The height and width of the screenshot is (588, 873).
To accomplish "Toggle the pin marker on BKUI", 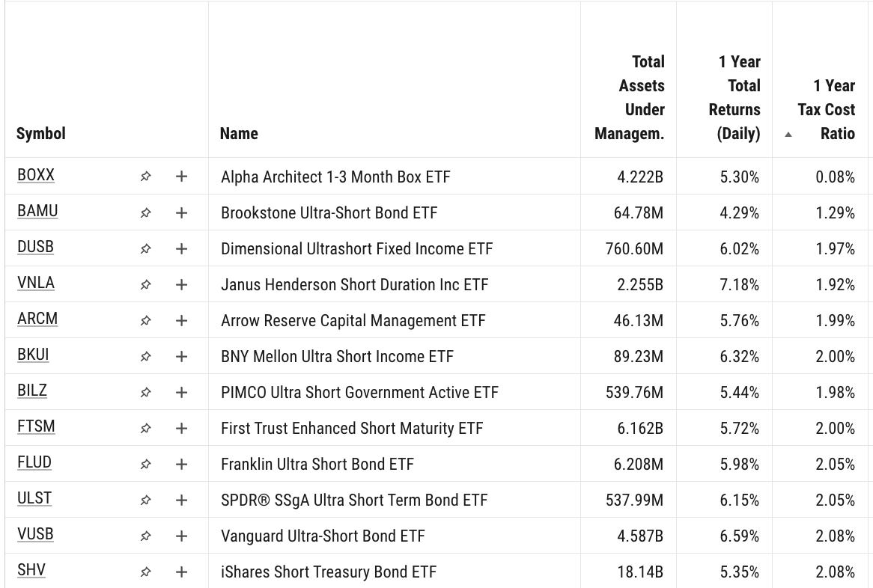I will tap(145, 355).
